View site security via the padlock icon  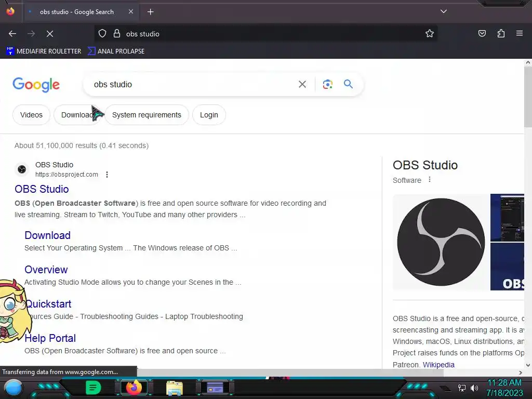117,34
